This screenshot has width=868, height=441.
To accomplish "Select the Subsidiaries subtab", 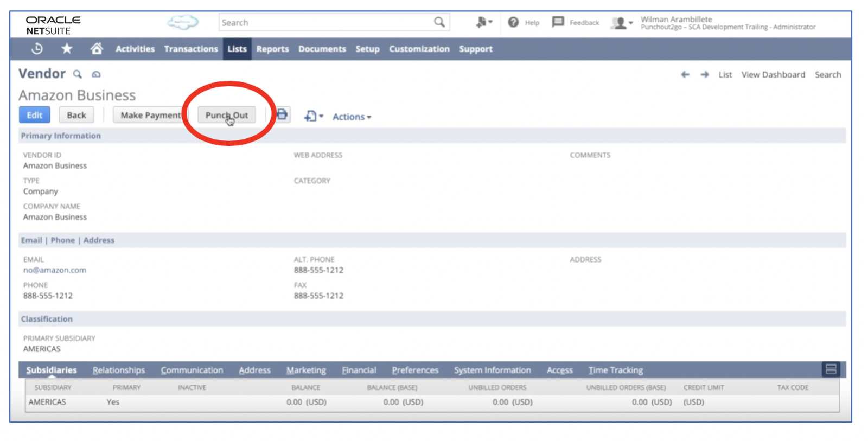I will pos(52,370).
